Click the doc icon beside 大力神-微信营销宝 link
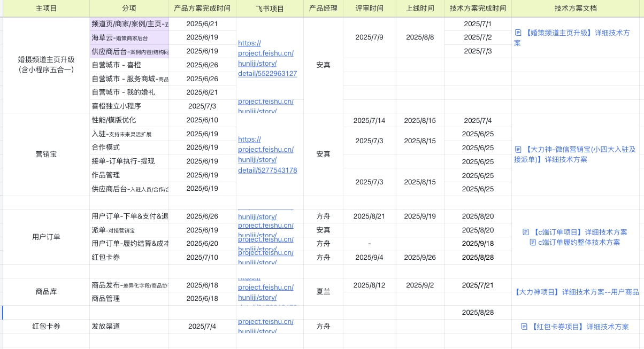Screen dimensions: 644x349 tap(518, 150)
